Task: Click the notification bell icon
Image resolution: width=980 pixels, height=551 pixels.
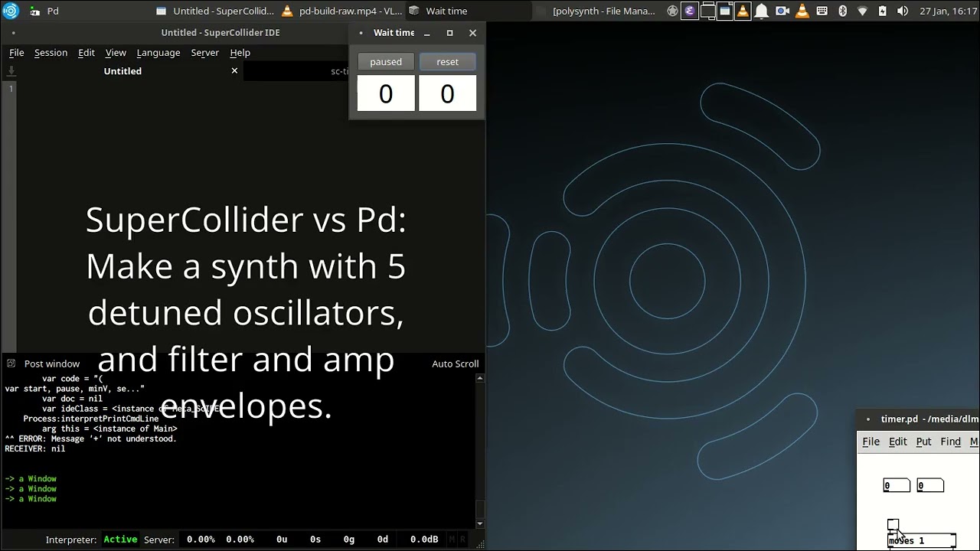Action: click(x=762, y=11)
